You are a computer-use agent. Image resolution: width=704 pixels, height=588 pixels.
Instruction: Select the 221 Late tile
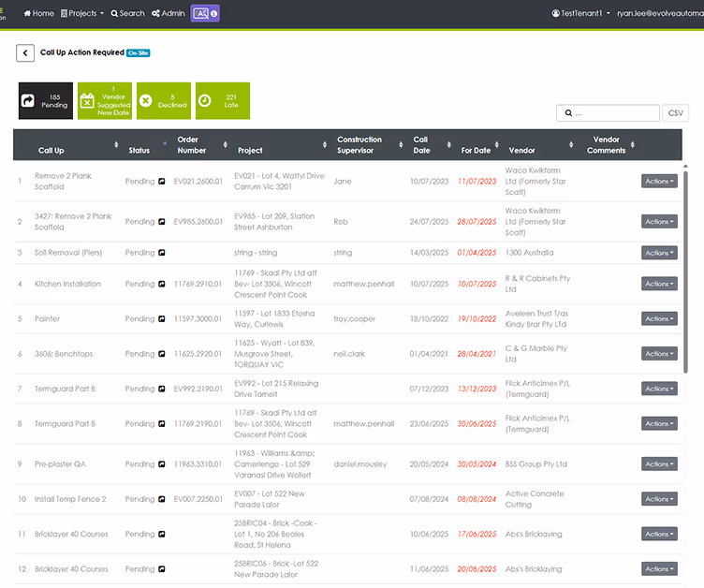tap(223, 100)
